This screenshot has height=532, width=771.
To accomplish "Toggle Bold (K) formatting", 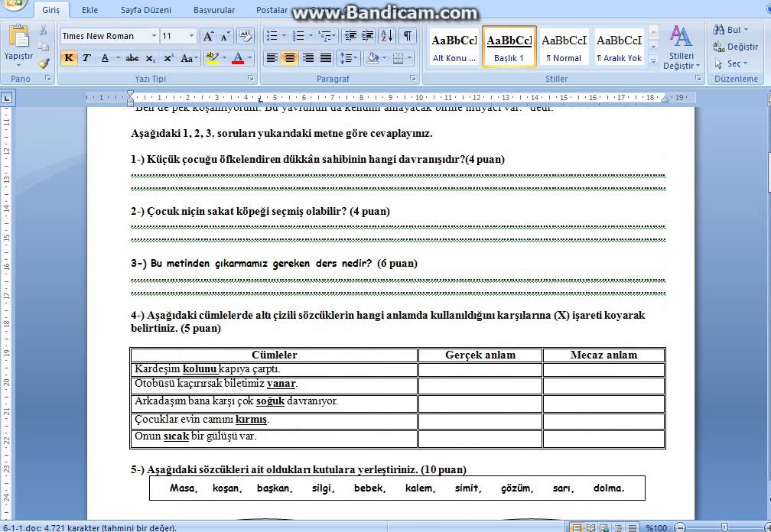I will 69,58.
